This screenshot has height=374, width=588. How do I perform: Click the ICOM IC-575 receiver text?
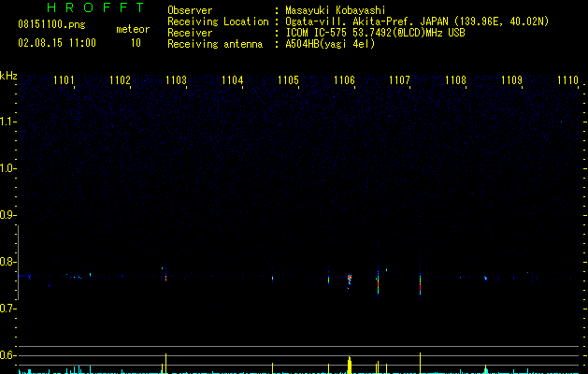[375, 33]
